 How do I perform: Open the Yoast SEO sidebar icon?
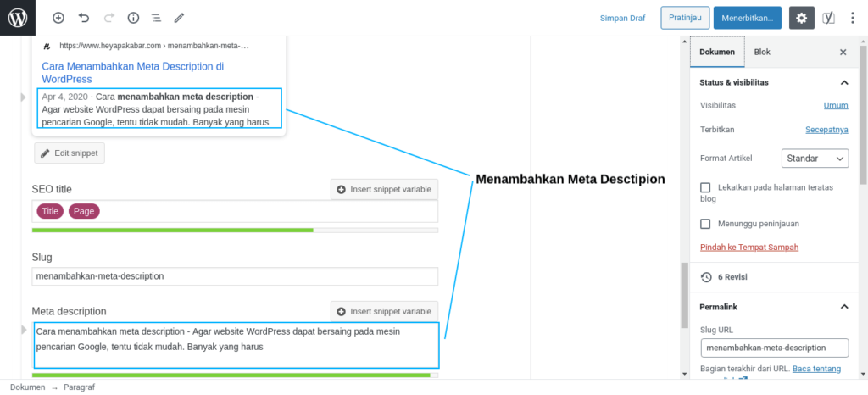point(829,18)
